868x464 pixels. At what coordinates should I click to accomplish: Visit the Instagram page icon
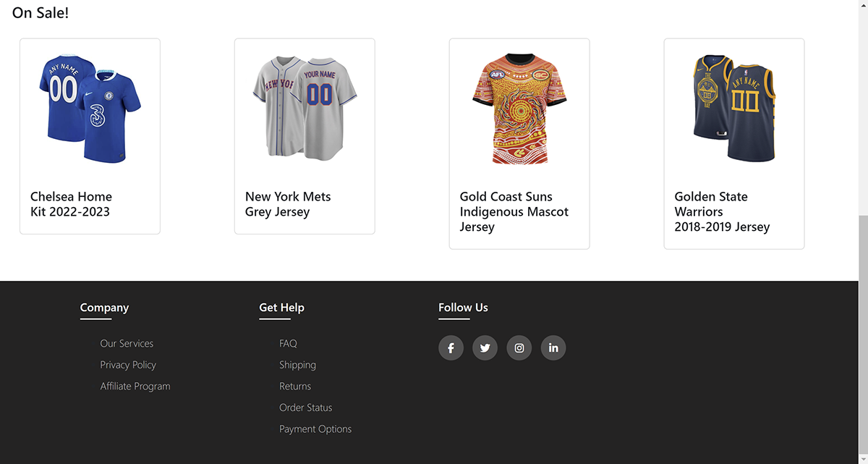tap(519, 348)
